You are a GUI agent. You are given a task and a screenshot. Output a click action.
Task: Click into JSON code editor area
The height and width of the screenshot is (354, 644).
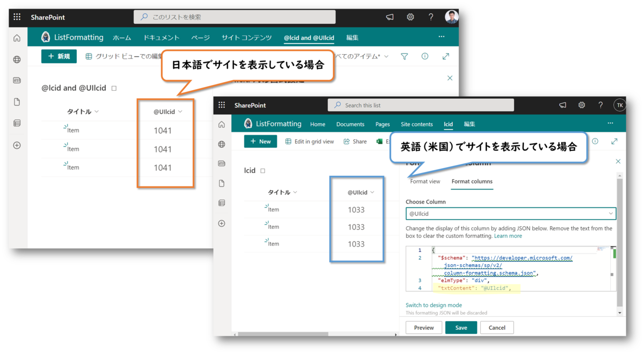click(x=510, y=269)
